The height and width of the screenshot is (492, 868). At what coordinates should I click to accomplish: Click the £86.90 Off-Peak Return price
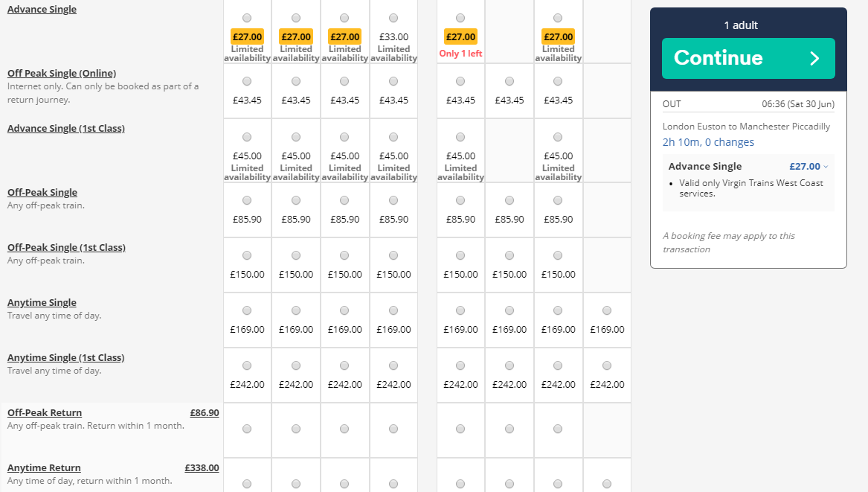[205, 412]
